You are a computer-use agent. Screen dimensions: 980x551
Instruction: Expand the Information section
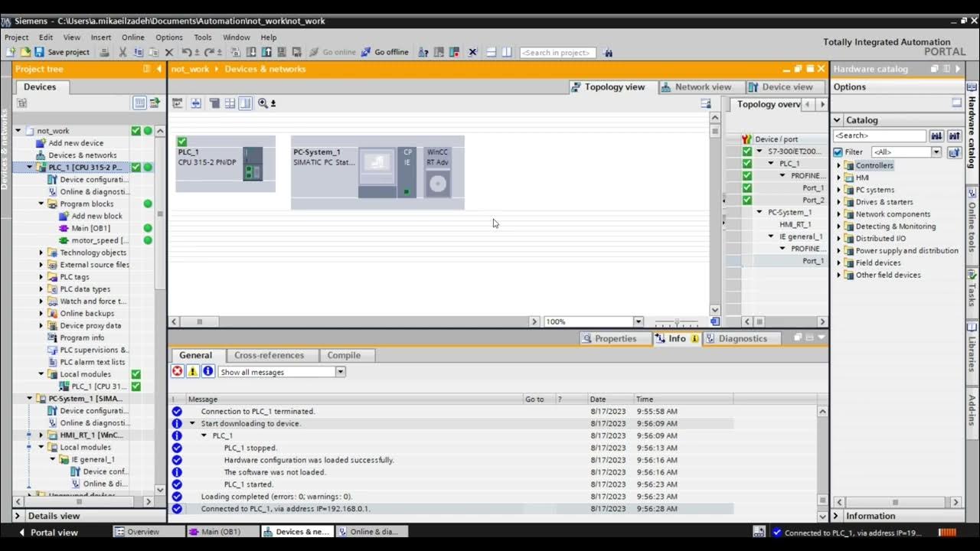coord(837,516)
